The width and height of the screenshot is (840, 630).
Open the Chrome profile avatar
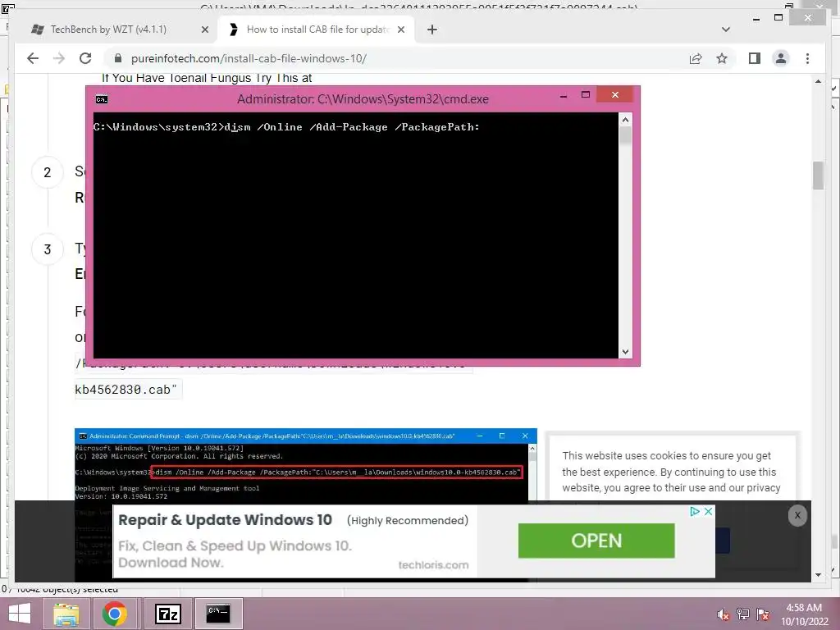pyautogui.click(x=781, y=58)
